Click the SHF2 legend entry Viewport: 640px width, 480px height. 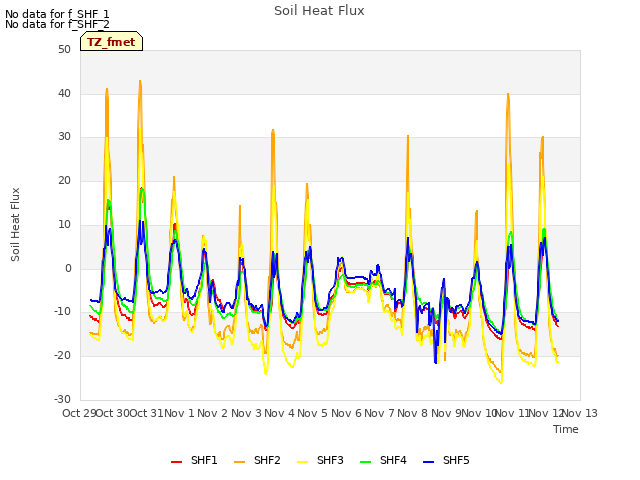(x=257, y=460)
